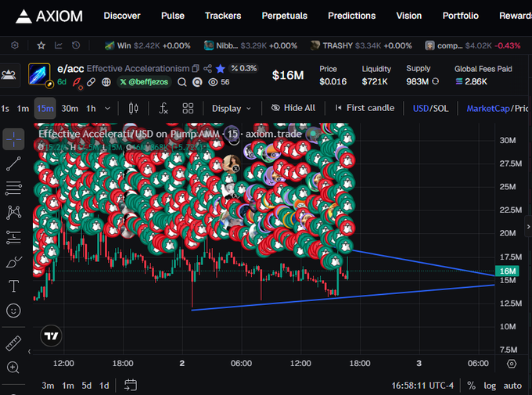Viewport: 532px width, 395px height.
Task: Switch to the Perpetuals tab
Action: 284,16
